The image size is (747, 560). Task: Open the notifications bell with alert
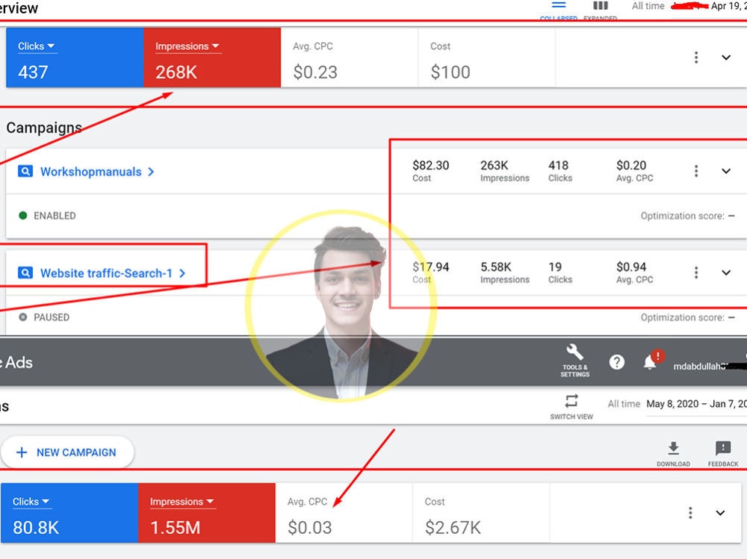[651, 360]
